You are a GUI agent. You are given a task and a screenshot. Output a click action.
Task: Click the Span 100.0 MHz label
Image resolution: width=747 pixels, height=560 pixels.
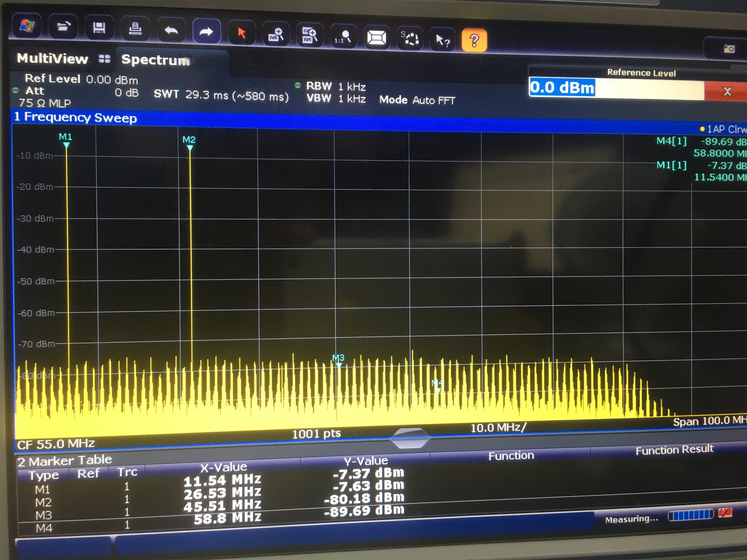point(710,421)
